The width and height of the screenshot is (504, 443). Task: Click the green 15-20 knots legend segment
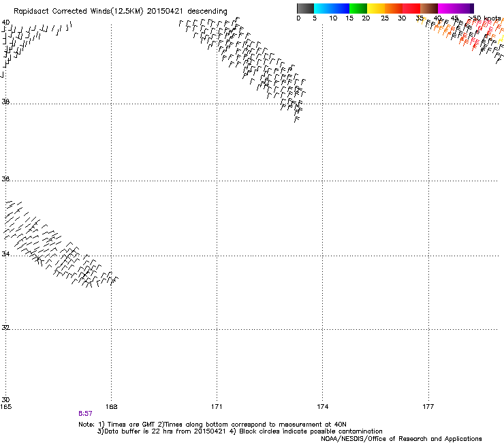(358, 8)
